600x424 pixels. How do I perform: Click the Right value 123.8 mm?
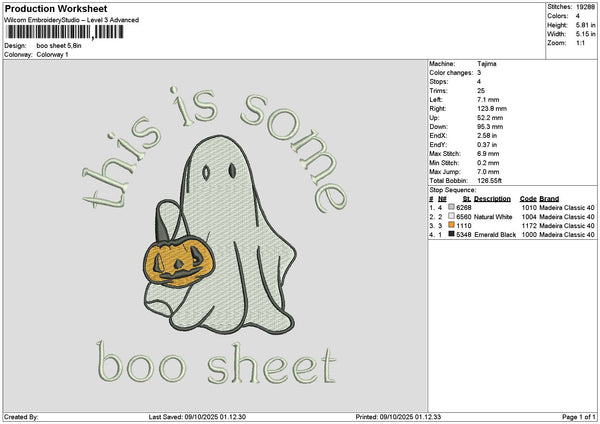492,109
